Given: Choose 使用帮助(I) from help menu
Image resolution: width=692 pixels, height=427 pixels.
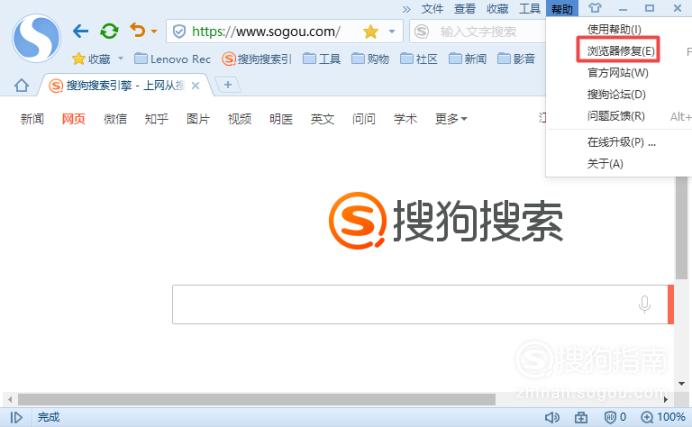Looking at the screenshot, I should coord(614,30).
